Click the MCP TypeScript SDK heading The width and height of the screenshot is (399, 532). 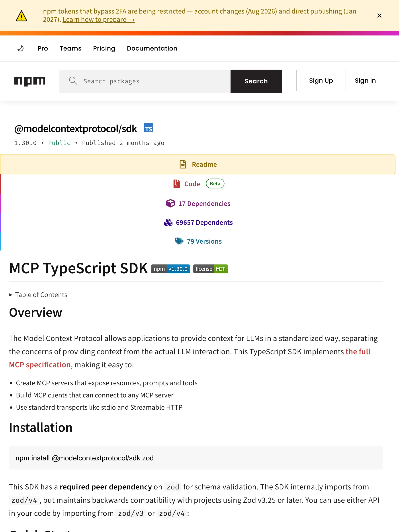pos(78,268)
